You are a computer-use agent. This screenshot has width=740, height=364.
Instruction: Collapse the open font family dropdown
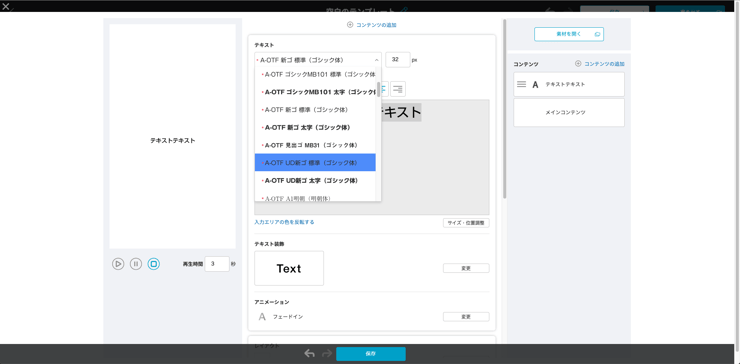[x=377, y=60]
